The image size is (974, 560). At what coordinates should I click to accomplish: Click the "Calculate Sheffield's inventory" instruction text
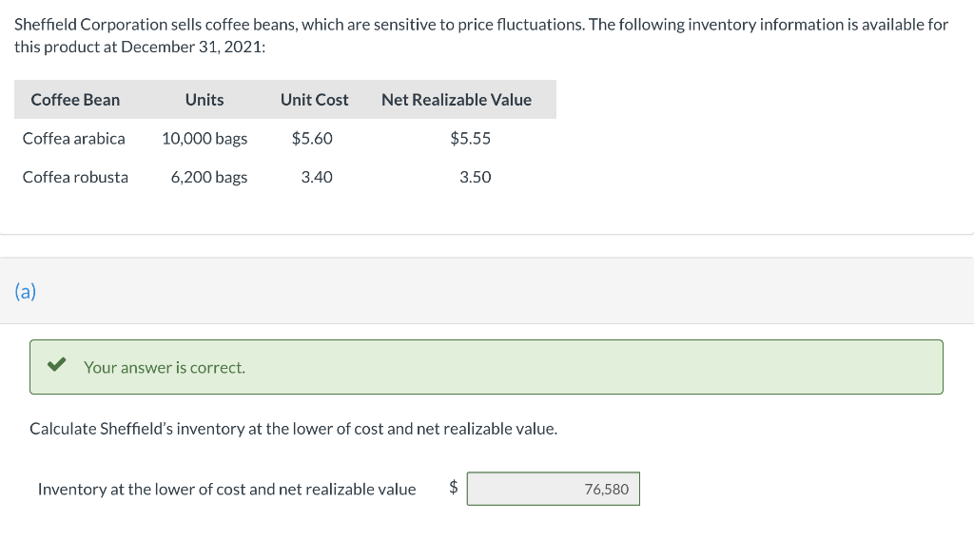293,429
